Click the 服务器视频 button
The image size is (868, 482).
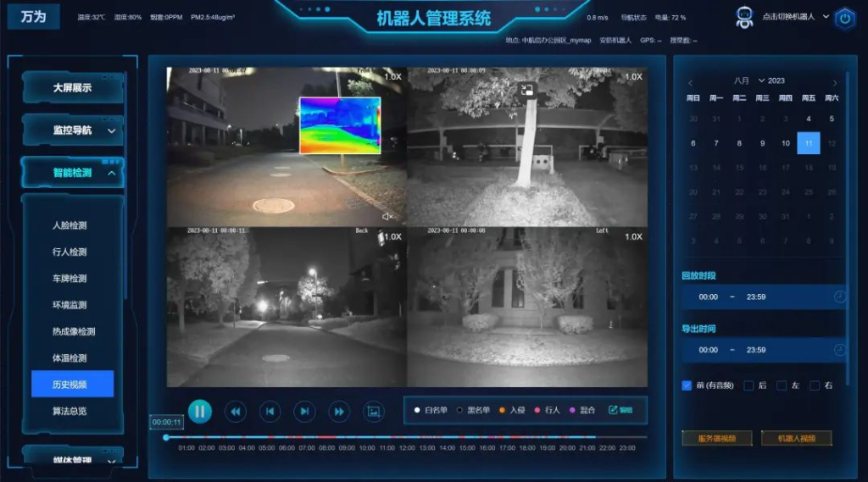717,438
